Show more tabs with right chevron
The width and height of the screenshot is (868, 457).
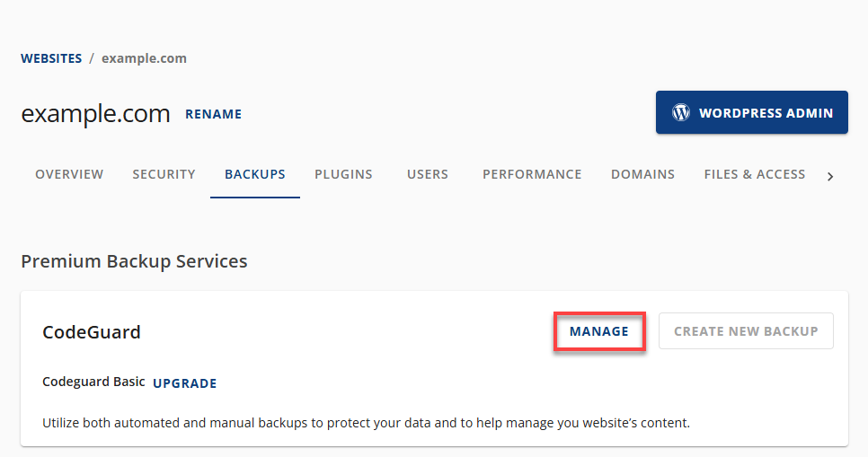(829, 177)
